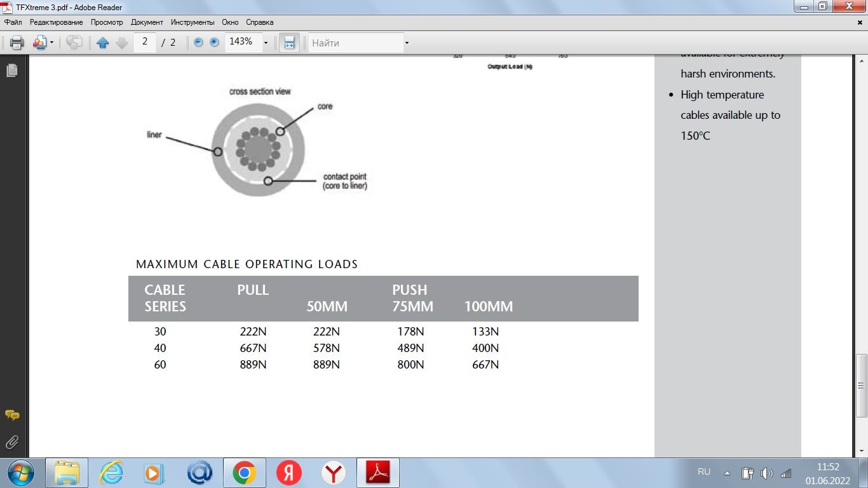Click the volume speaker tray icon
Image resolution: width=868 pixels, height=488 pixels.
pos(766,473)
